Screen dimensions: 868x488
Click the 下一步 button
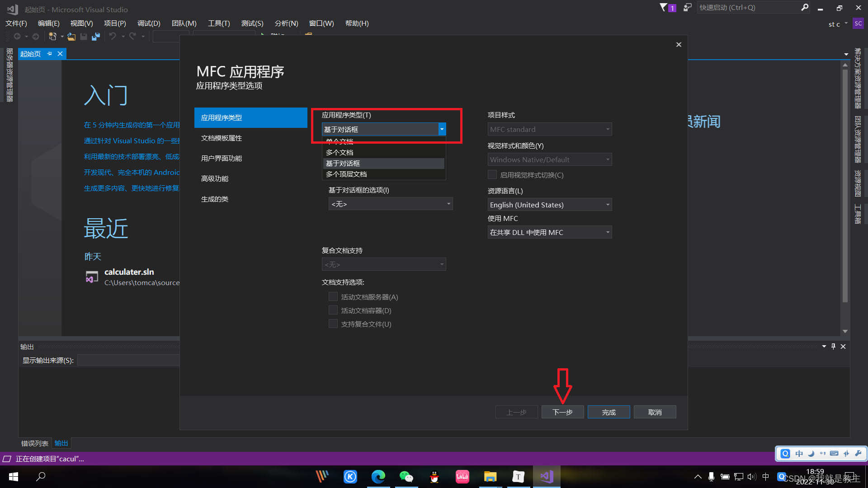(562, 412)
